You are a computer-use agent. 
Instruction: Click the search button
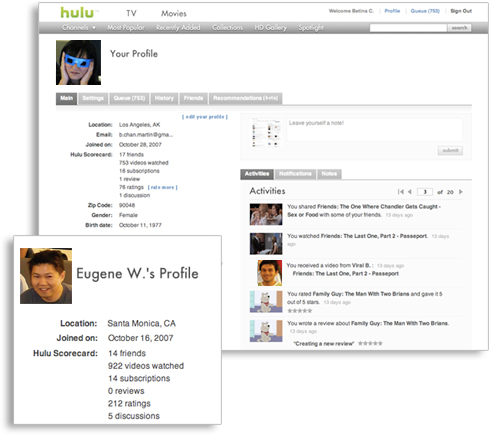[x=459, y=28]
